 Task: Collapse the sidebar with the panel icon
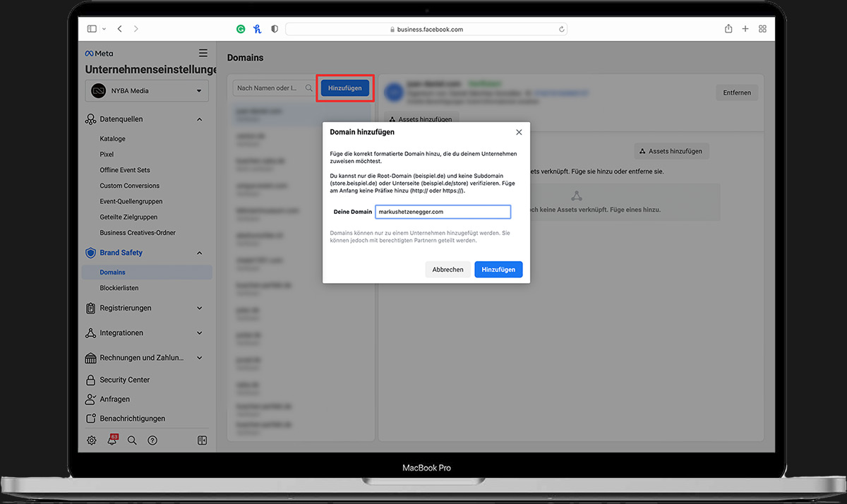[202, 440]
